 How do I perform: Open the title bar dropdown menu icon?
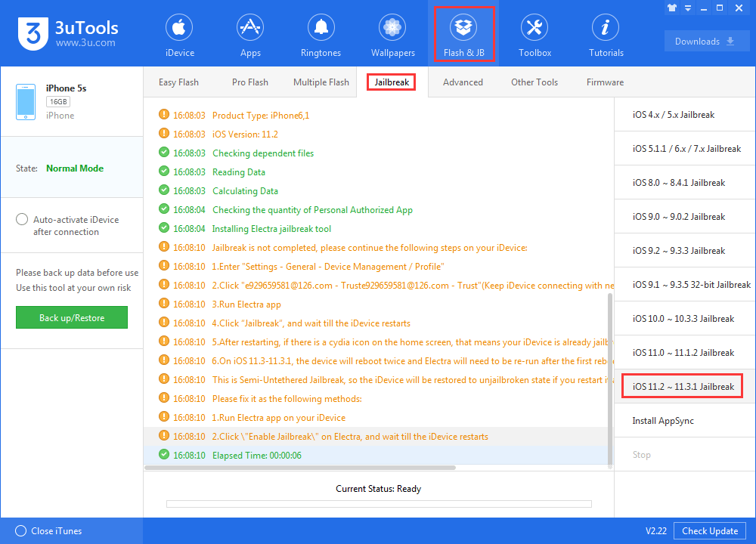pos(688,8)
